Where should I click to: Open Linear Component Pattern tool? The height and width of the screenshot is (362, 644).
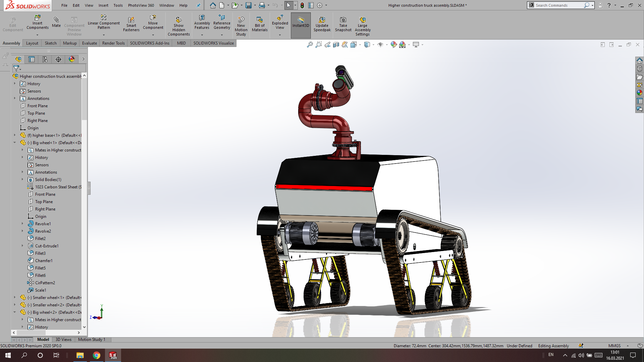(104, 22)
